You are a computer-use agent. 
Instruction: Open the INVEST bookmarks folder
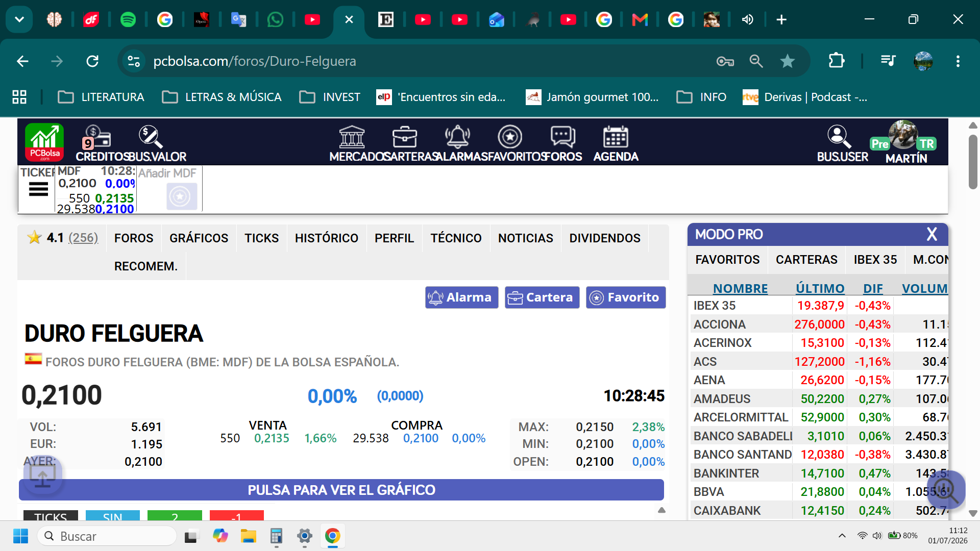[x=330, y=97]
